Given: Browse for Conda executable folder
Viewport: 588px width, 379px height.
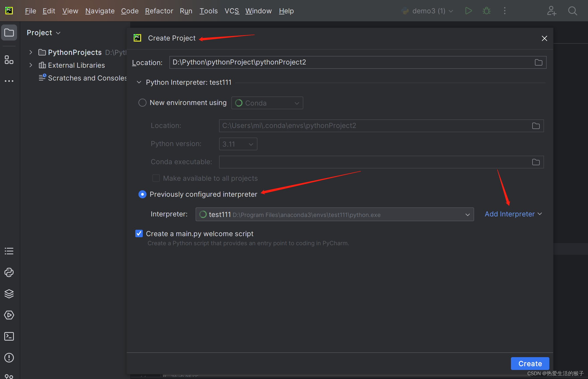Looking at the screenshot, I should [536, 162].
